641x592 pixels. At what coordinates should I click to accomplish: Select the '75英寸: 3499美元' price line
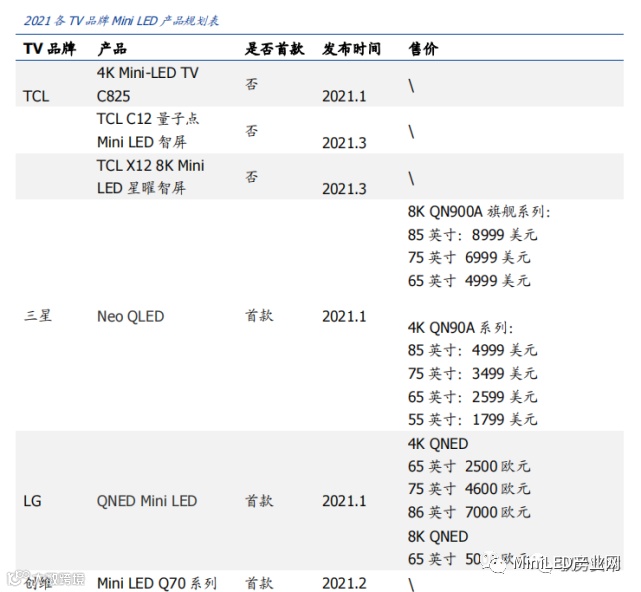473,374
